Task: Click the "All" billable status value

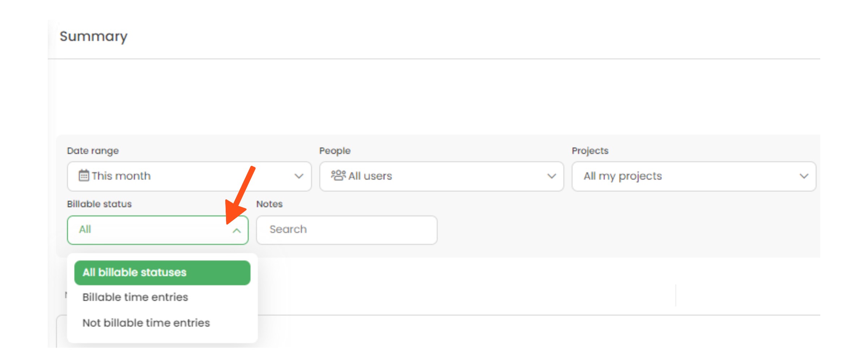Action: click(x=85, y=229)
